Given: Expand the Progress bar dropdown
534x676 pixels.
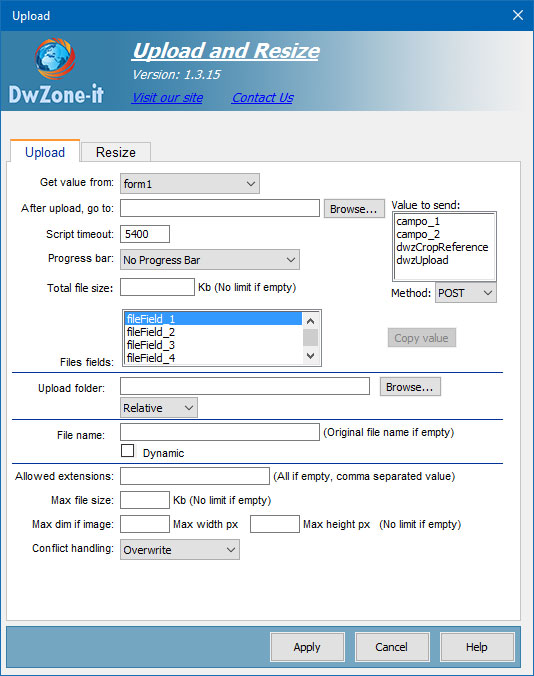Looking at the screenshot, I should [209, 260].
